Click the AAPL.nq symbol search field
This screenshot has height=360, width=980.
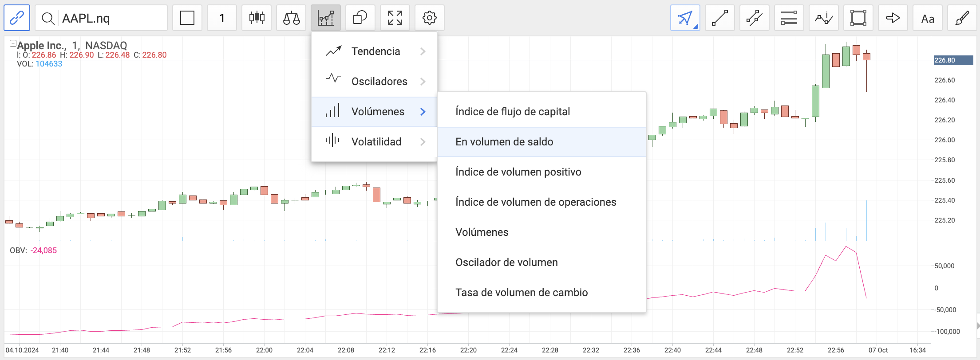(x=101, y=18)
